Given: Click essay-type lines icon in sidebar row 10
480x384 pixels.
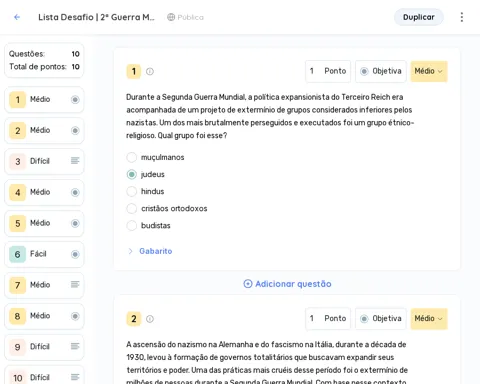Looking at the screenshot, I should click(x=75, y=377).
